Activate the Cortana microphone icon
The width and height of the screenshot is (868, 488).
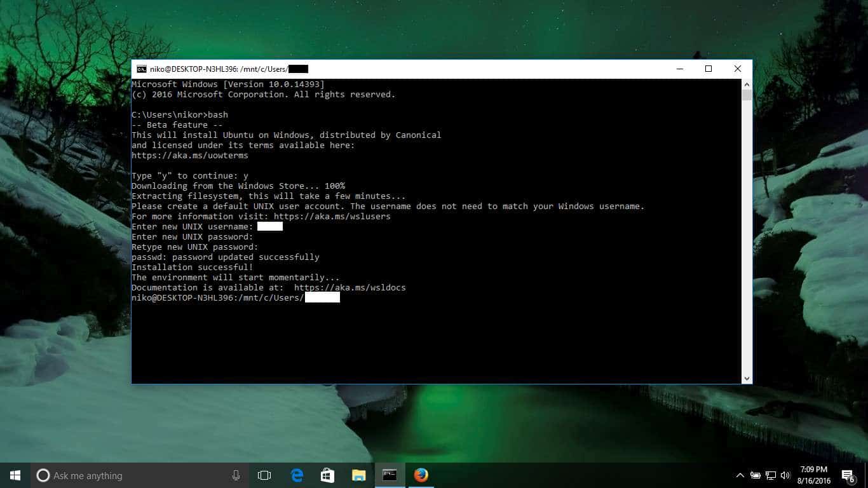tap(236, 475)
